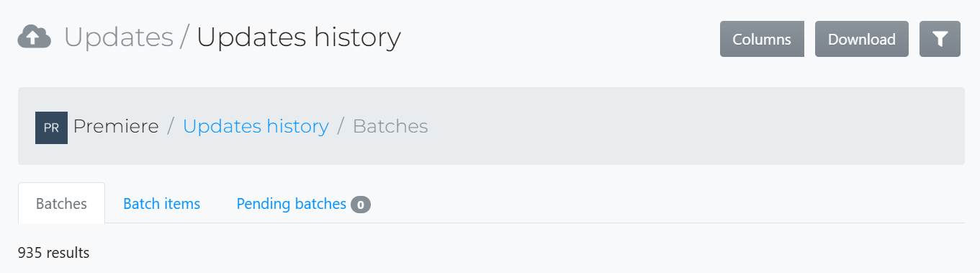Click the Updates history page title text
Screen dimensions: 980x273
click(x=299, y=37)
